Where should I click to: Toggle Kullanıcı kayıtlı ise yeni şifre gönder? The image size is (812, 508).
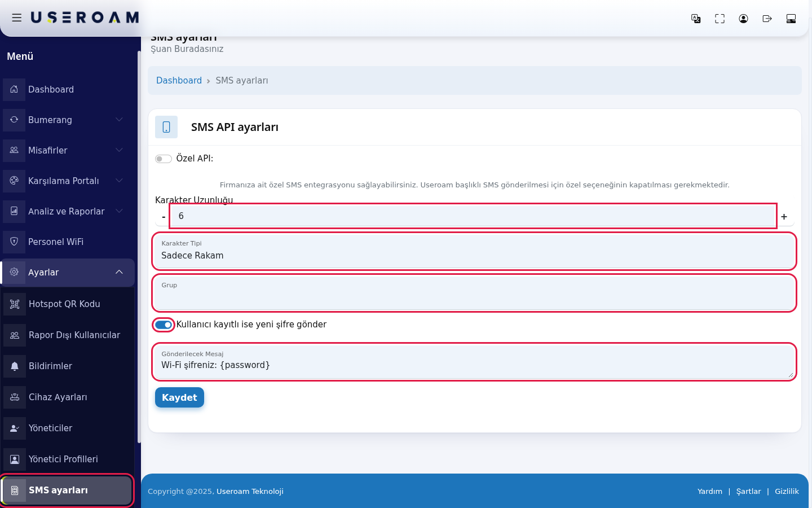pos(164,325)
